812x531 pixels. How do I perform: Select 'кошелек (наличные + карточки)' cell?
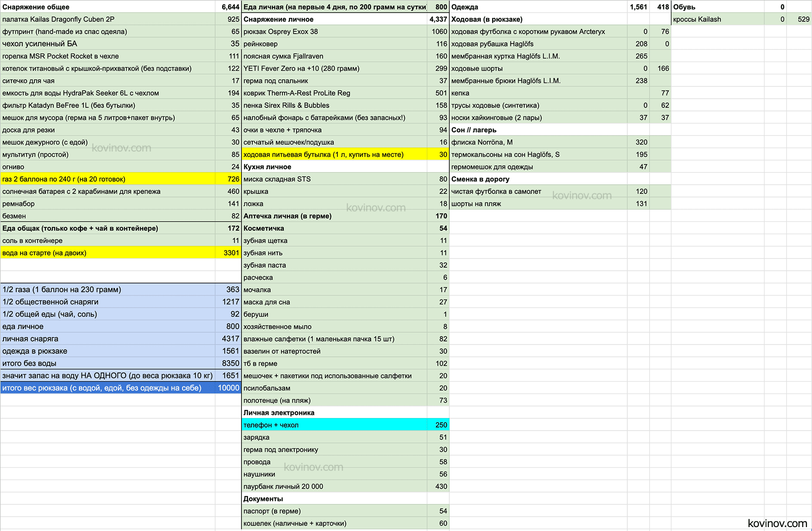point(334,523)
